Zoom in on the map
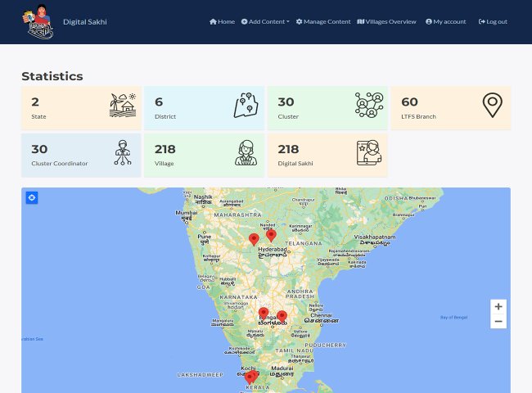Screen dimensions: 532x393 tap(498, 307)
